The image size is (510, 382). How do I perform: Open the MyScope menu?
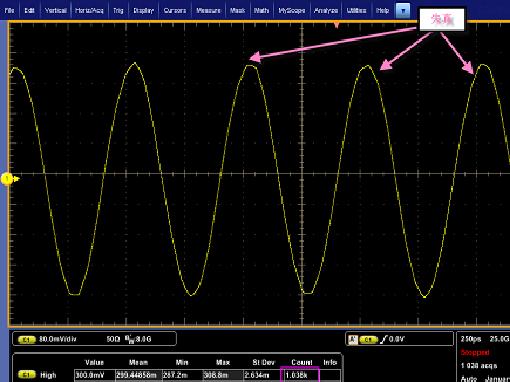point(292,11)
